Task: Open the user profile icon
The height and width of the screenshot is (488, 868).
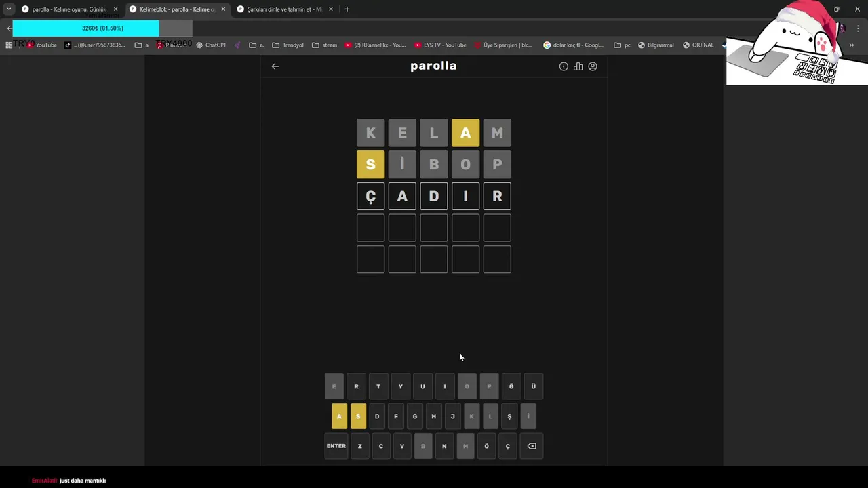Action: click(593, 66)
